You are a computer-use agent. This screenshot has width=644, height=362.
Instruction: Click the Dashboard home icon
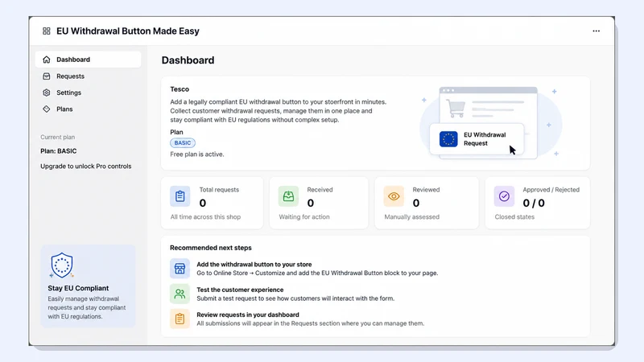click(x=47, y=60)
